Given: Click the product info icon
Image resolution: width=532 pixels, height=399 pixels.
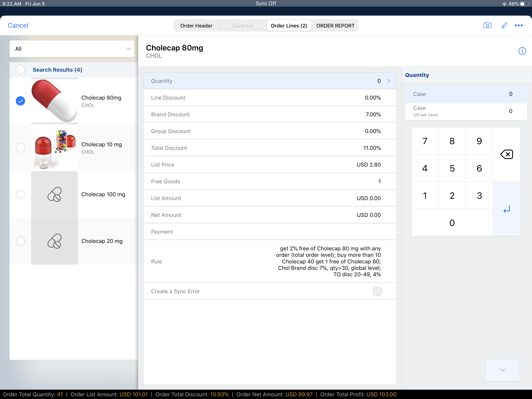Looking at the screenshot, I should point(522,51).
